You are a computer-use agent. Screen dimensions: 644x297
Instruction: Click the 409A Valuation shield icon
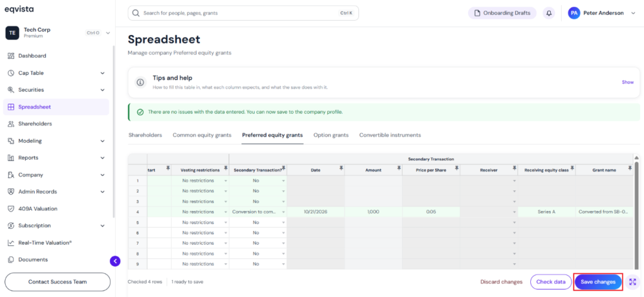(x=11, y=209)
